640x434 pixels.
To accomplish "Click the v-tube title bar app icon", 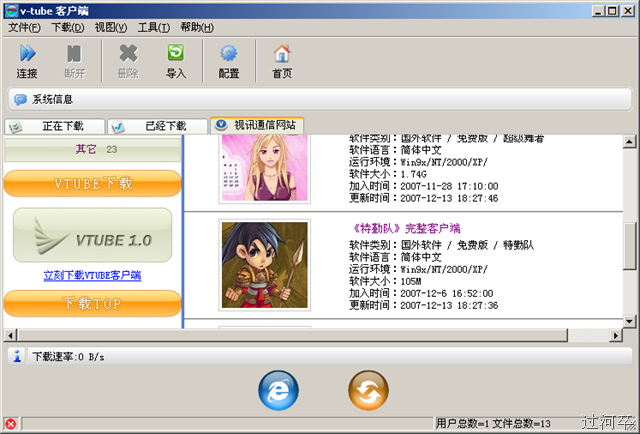I will (11, 11).
